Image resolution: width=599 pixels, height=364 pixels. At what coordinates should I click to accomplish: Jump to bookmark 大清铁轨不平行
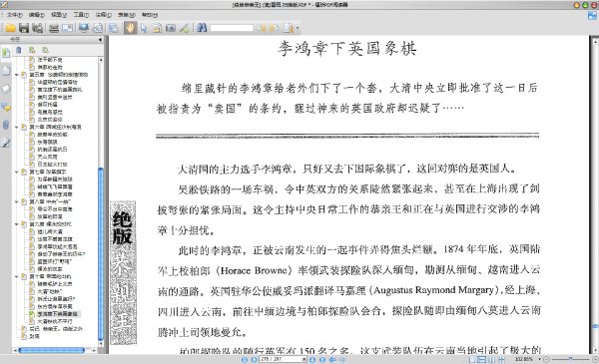click(55, 322)
